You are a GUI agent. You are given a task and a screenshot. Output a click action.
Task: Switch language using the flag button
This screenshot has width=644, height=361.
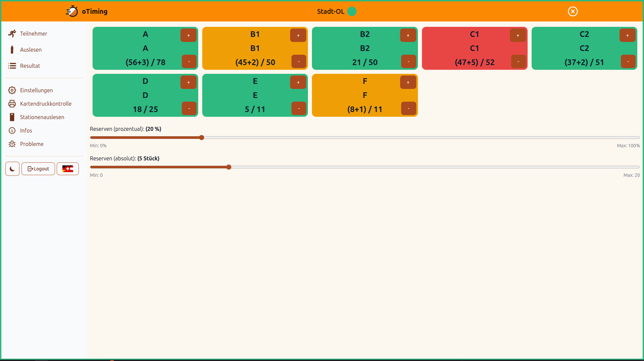tap(68, 169)
